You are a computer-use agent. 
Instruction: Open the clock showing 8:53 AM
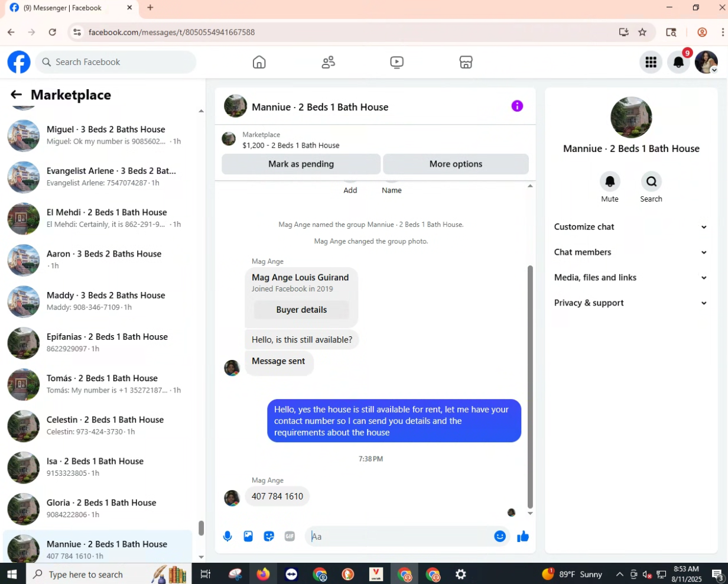[685, 574]
